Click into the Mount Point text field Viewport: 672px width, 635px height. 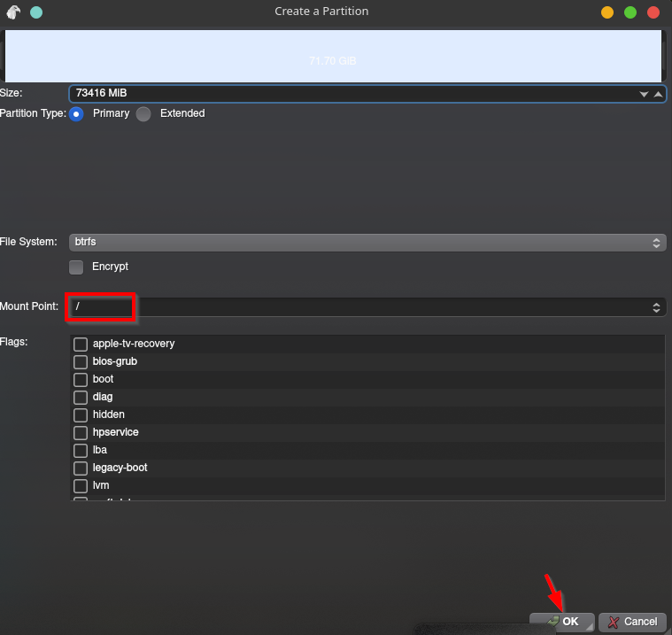tap(354, 307)
